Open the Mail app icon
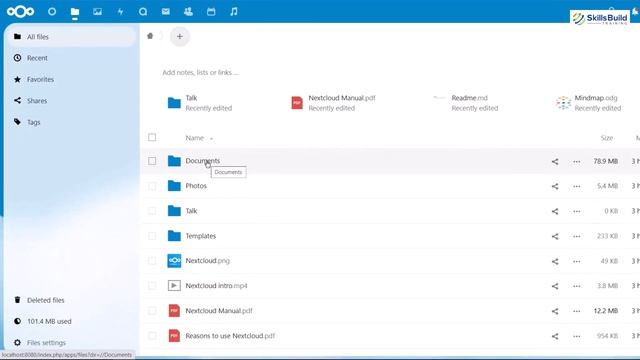This screenshot has width=640, height=360. pos(165,11)
